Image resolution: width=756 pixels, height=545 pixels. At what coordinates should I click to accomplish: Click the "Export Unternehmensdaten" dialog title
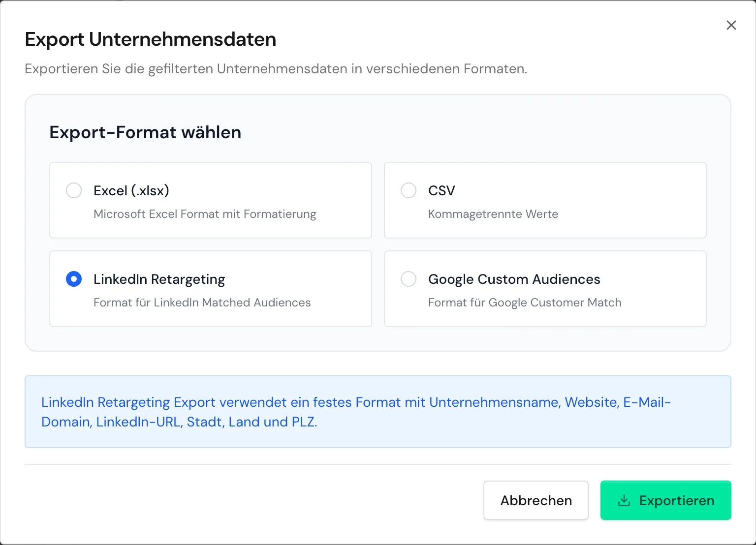coord(151,39)
